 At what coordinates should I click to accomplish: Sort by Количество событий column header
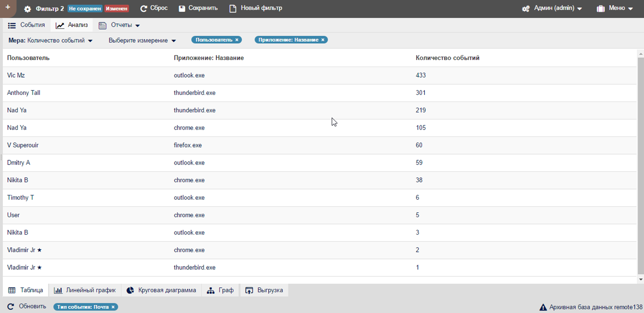(x=447, y=58)
